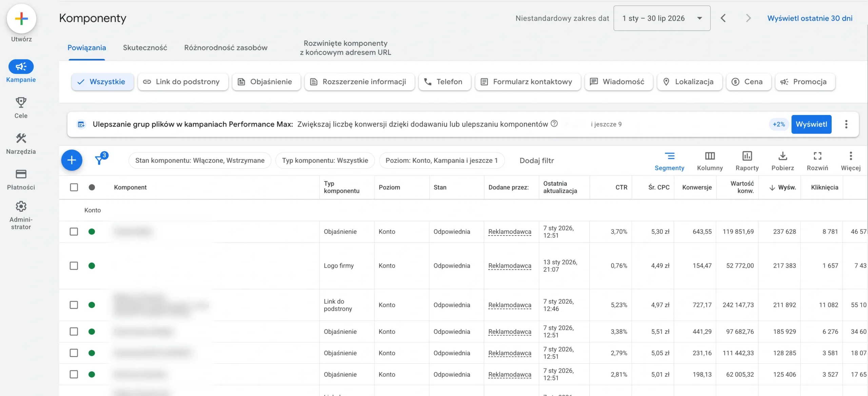Screen dimensions: 868x396
Task: Click the Utwórz plus button
Action: click(x=21, y=19)
